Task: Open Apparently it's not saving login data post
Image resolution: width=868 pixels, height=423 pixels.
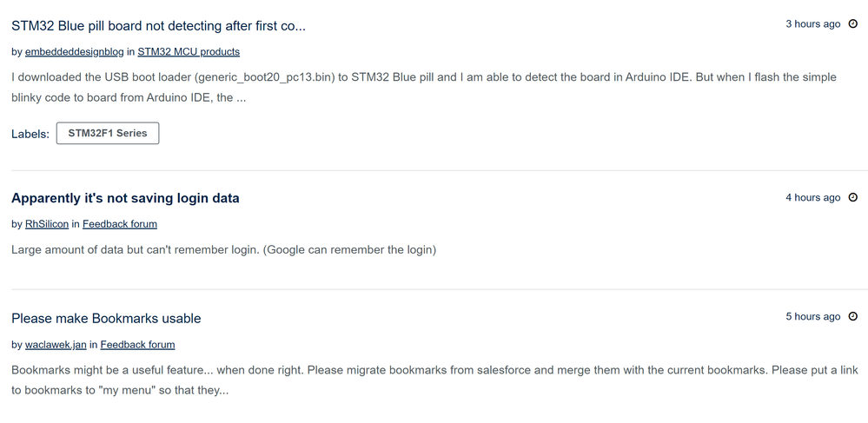Action: 125,198
